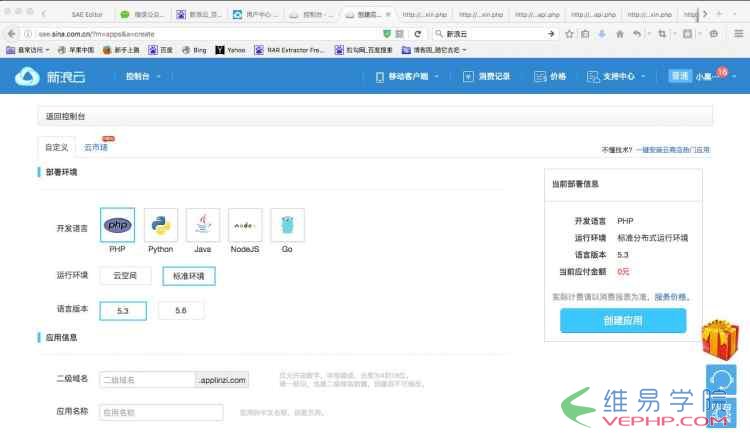
Task: Select language version 5.6
Action: click(181, 310)
